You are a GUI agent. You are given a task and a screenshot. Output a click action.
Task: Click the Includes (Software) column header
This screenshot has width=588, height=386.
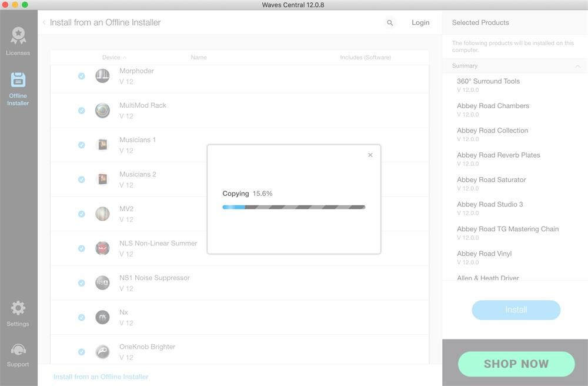pos(365,58)
